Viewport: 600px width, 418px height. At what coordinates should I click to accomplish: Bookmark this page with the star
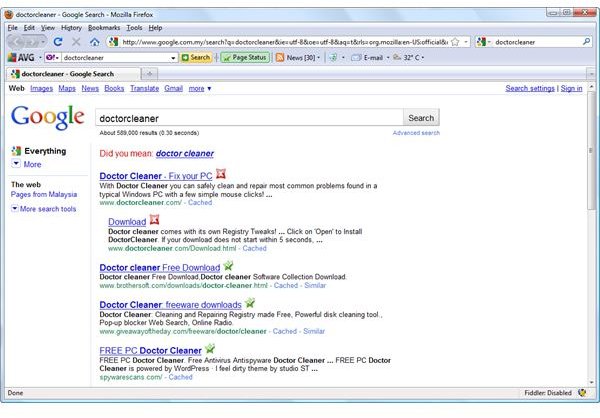[x=455, y=42]
